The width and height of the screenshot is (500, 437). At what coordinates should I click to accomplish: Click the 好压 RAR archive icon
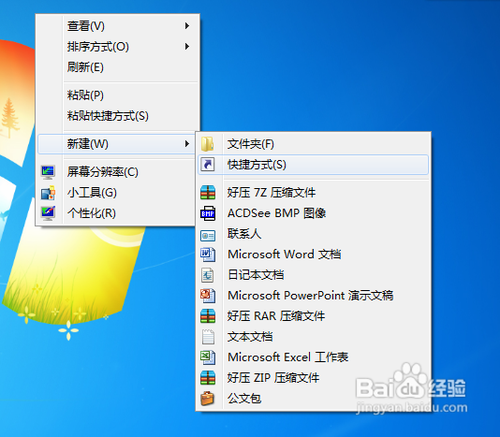coord(208,316)
